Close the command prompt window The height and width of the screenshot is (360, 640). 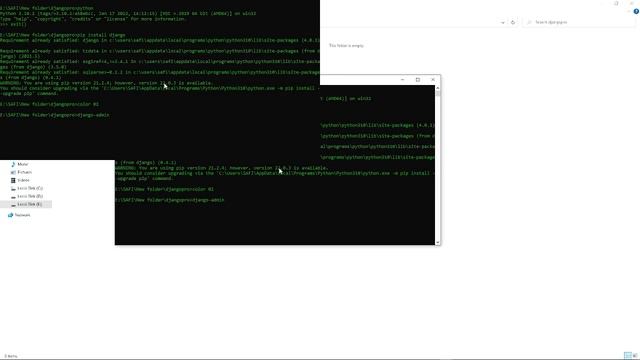(433, 80)
